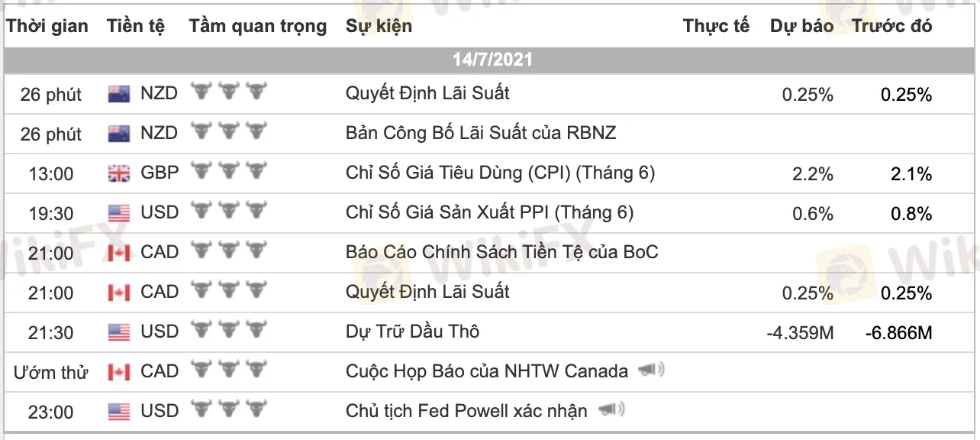Click Canada flag in BoC policy report row
The height and width of the screenshot is (440, 980).
coord(119,254)
